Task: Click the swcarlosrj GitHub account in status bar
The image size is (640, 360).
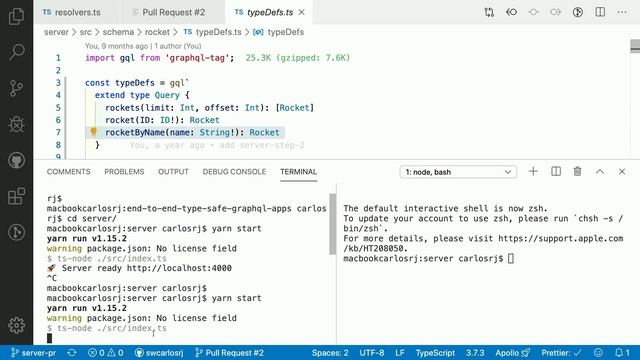Action: tap(159, 353)
